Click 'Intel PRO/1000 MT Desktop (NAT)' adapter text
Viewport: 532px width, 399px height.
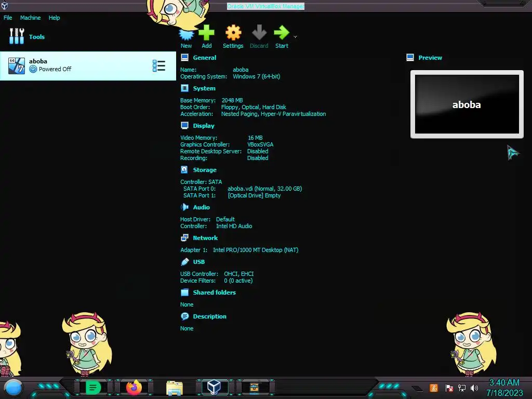(256, 250)
